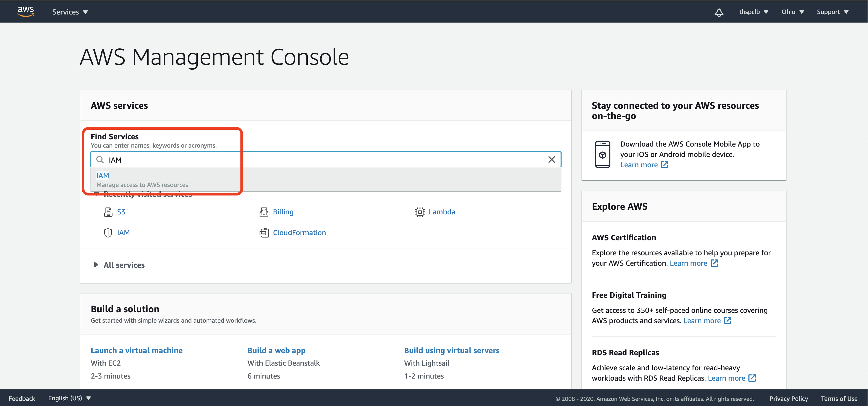868x406 pixels.
Task: Click the Feedback button in footer
Action: (x=22, y=398)
